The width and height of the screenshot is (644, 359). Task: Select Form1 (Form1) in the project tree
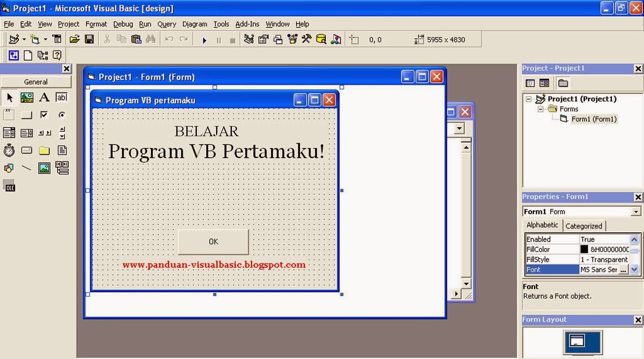point(594,119)
